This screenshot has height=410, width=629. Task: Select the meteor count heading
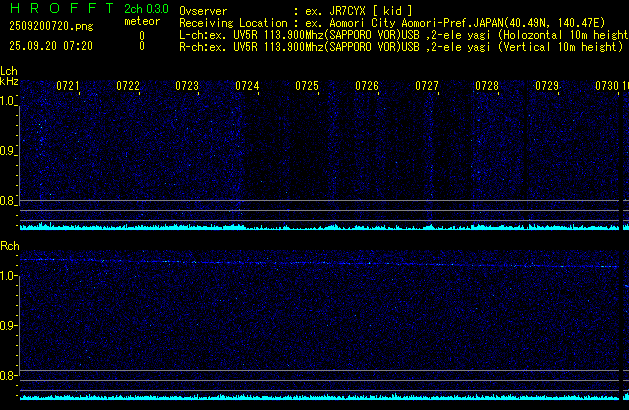pyautogui.click(x=141, y=21)
